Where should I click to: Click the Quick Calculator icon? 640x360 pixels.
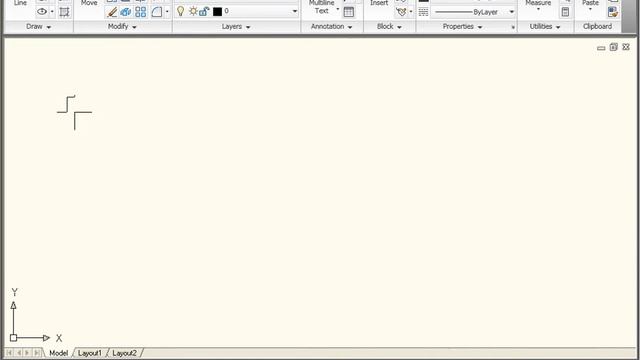pyautogui.click(x=565, y=12)
